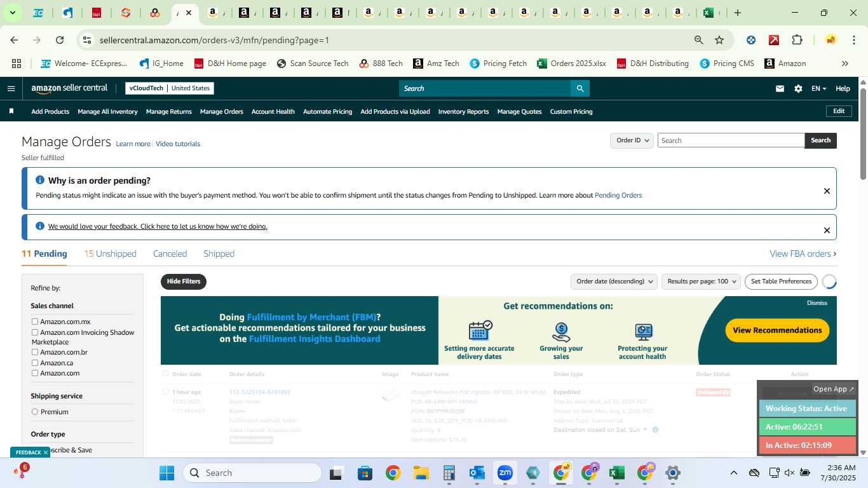Open Zoom from the taskbar
The height and width of the screenshot is (488, 868).
click(505, 473)
